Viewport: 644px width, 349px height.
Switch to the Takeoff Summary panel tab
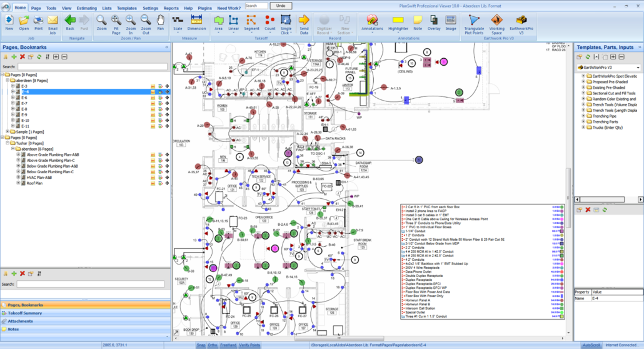(x=25, y=313)
